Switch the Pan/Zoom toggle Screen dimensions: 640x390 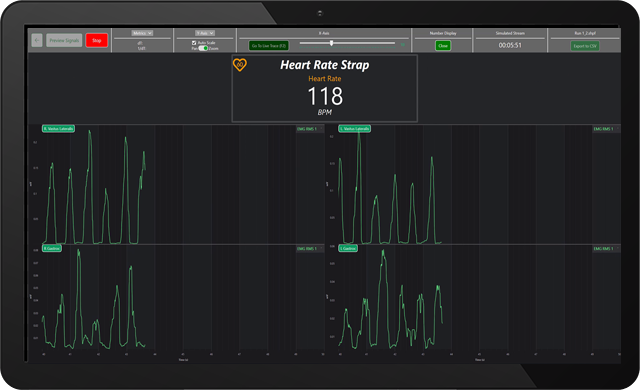[203, 48]
